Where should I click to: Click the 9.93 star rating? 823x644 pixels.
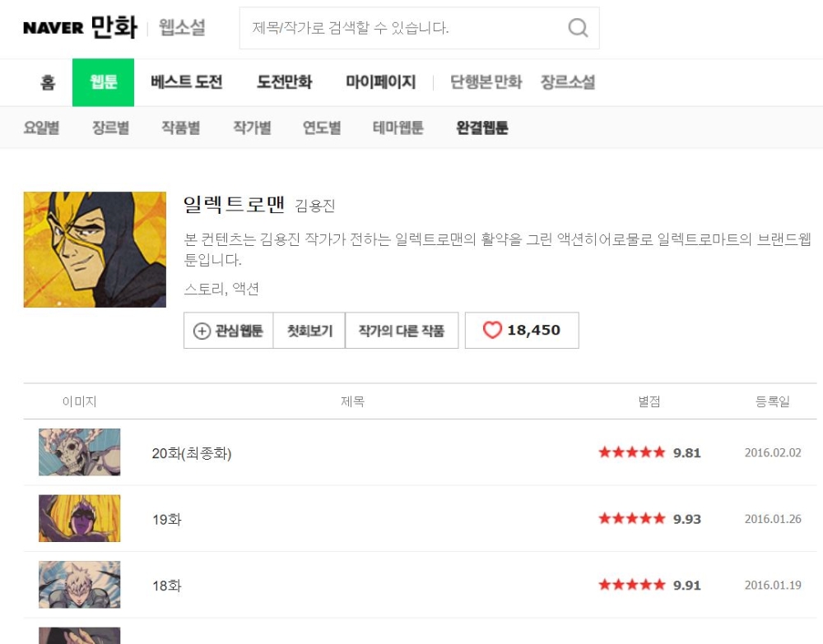650,519
